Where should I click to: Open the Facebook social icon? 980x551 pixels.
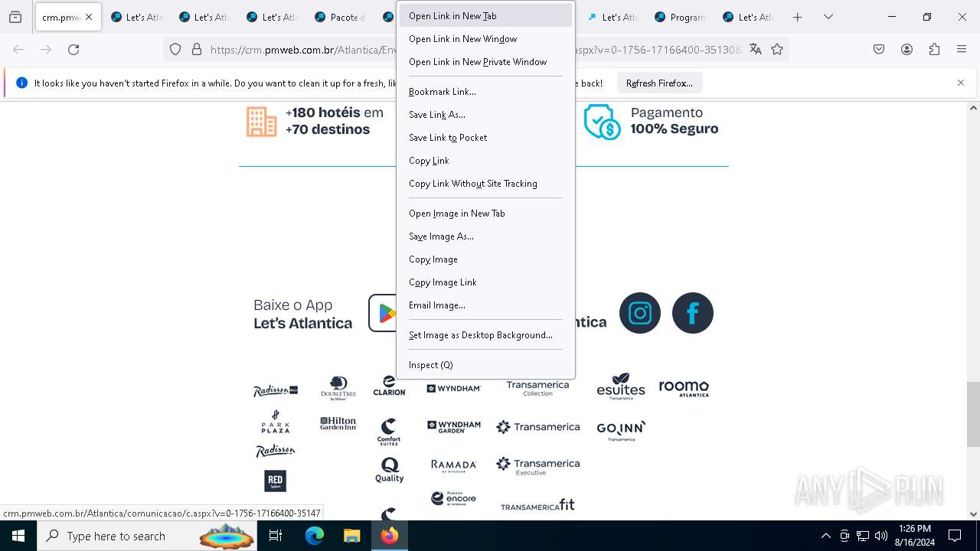tap(693, 313)
